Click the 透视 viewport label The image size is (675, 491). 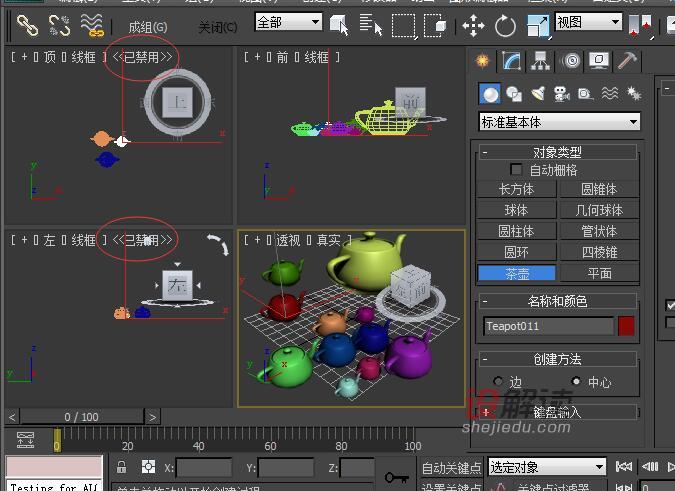click(x=288, y=240)
